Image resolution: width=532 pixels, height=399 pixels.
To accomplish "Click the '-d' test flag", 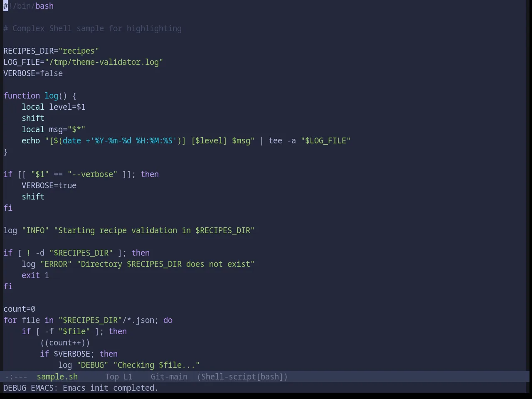I will click(40, 253).
